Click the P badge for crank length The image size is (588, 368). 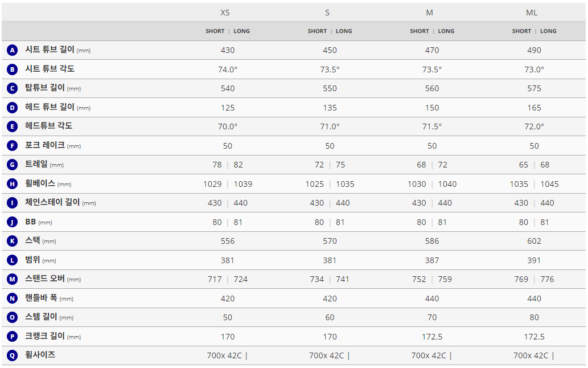pos(13,336)
